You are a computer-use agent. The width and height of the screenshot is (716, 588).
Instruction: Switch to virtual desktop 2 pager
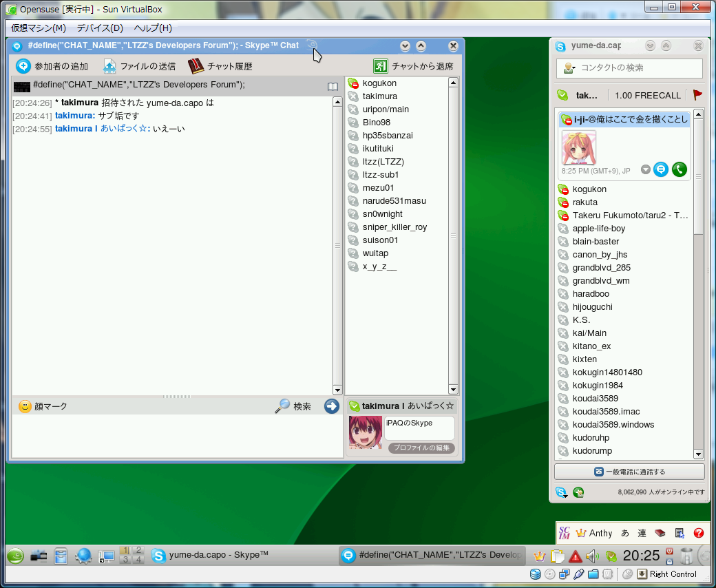pos(138,550)
